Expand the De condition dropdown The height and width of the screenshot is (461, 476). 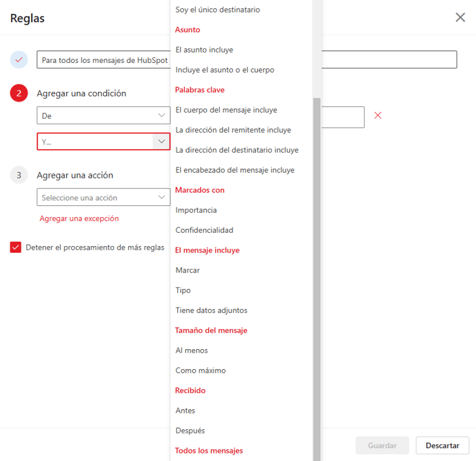(104, 115)
